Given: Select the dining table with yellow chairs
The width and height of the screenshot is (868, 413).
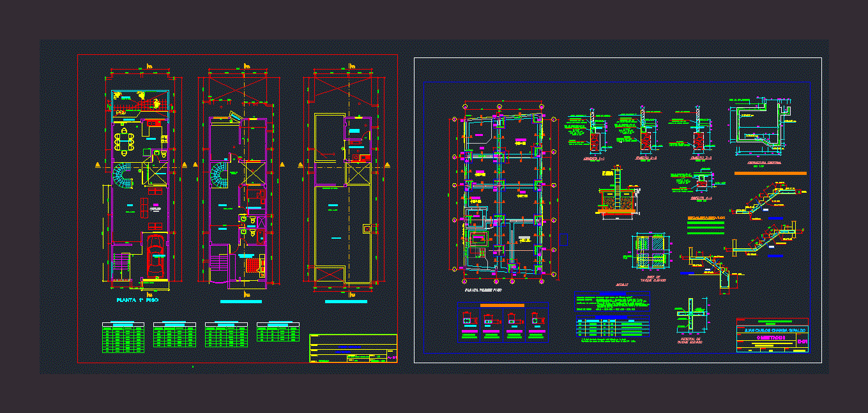Looking at the screenshot, I should click(123, 141).
